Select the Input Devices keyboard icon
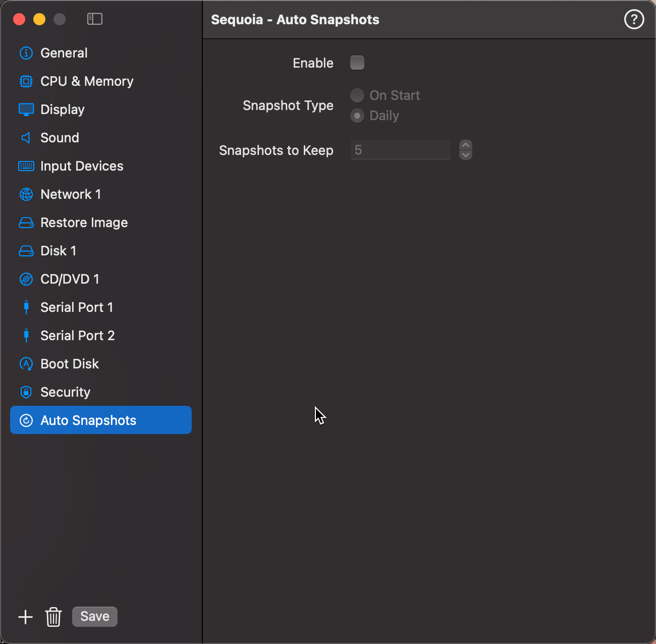Screen dimensions: 656x644 pyautogui.click(x=26, y=166)
